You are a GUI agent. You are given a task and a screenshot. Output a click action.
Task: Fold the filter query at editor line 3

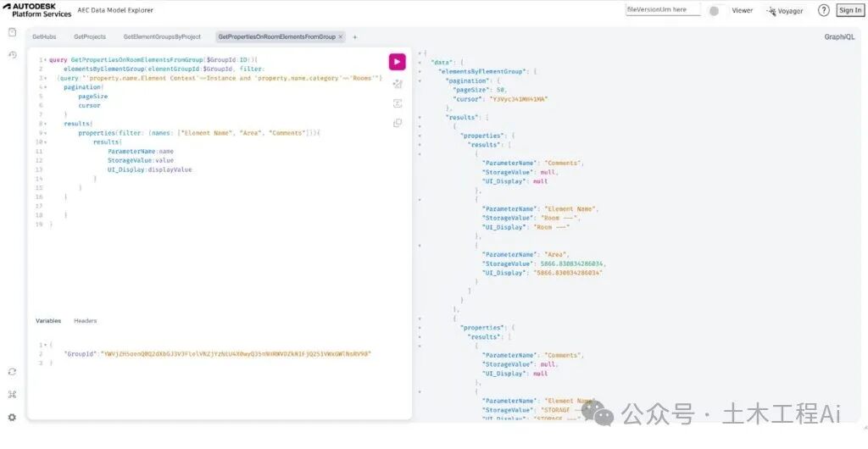[45, 79]
